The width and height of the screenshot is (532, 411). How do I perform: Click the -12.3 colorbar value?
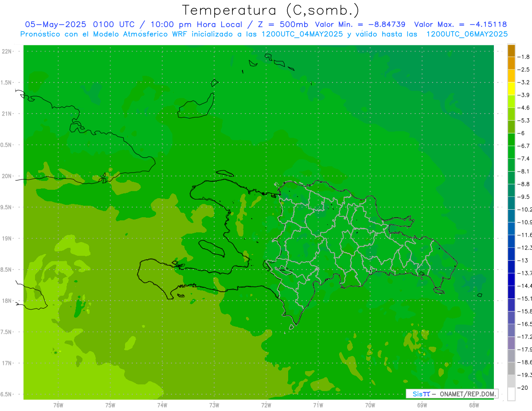click(525, 248)
